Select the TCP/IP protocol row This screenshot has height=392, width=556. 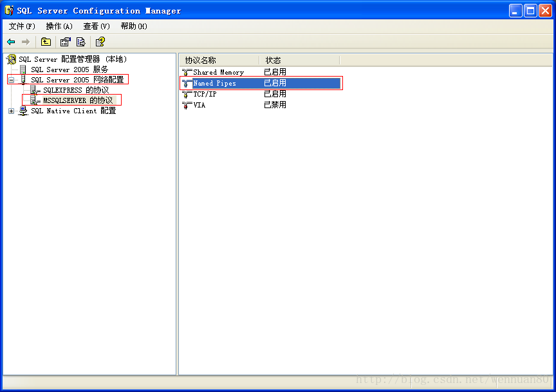click(x=261, y=95)
